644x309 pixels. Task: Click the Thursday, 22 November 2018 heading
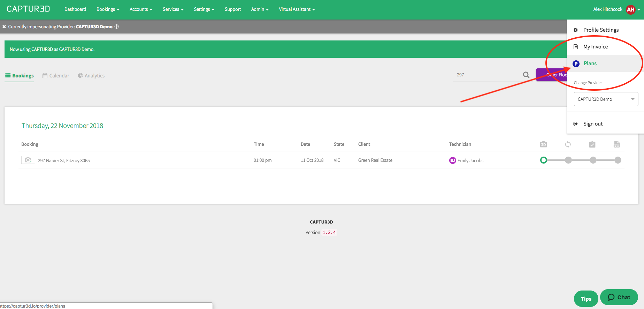[x=62, y=126]
